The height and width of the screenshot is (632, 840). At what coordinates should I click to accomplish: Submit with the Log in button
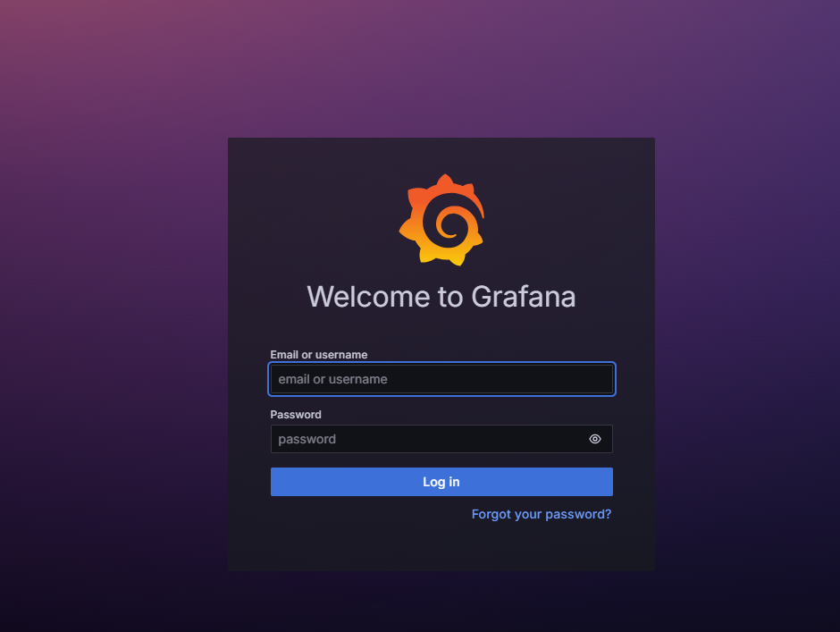[x=441, y=481]
